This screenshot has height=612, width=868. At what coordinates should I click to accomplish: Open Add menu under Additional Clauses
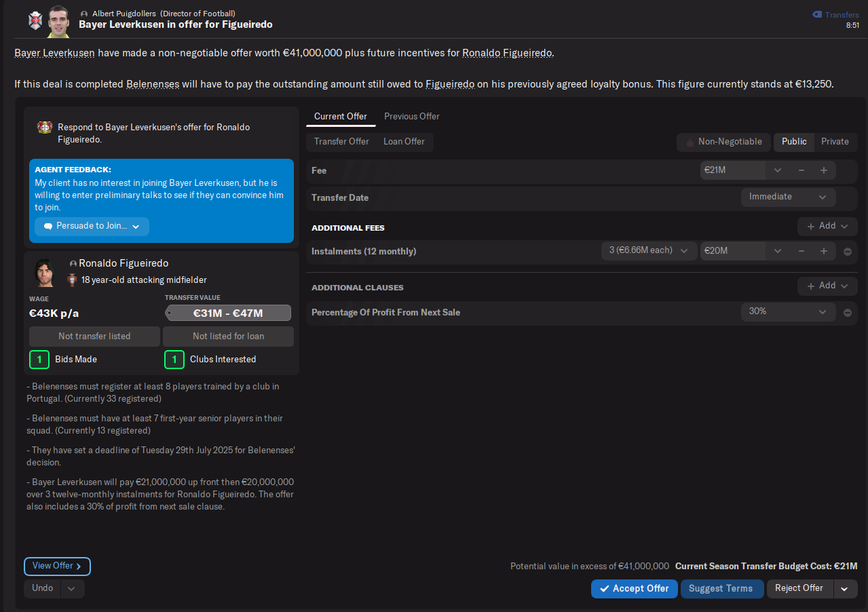tap(827, 286)
